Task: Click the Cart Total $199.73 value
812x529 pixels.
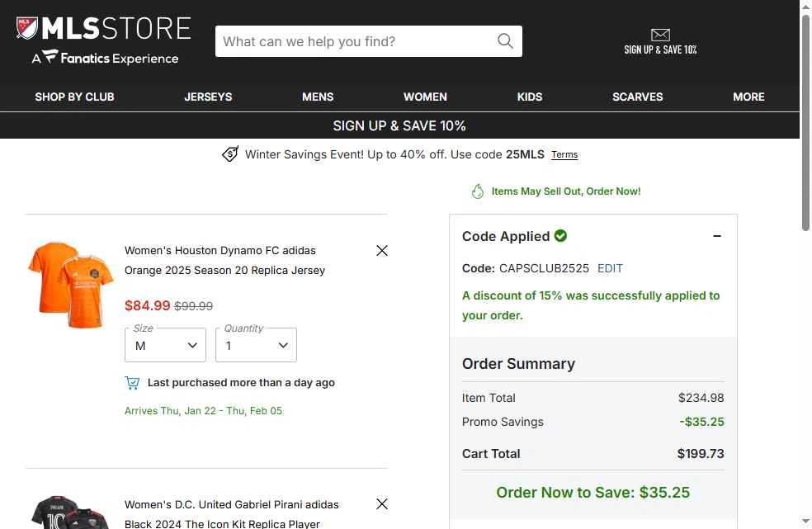Action: click(x=701, y=454)
